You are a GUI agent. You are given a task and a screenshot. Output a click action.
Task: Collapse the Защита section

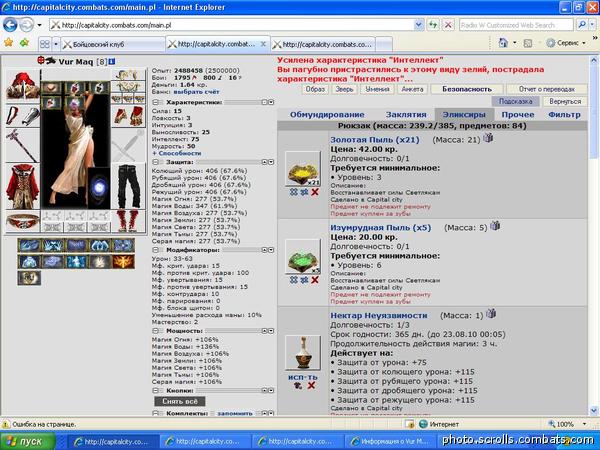point(155,162)
